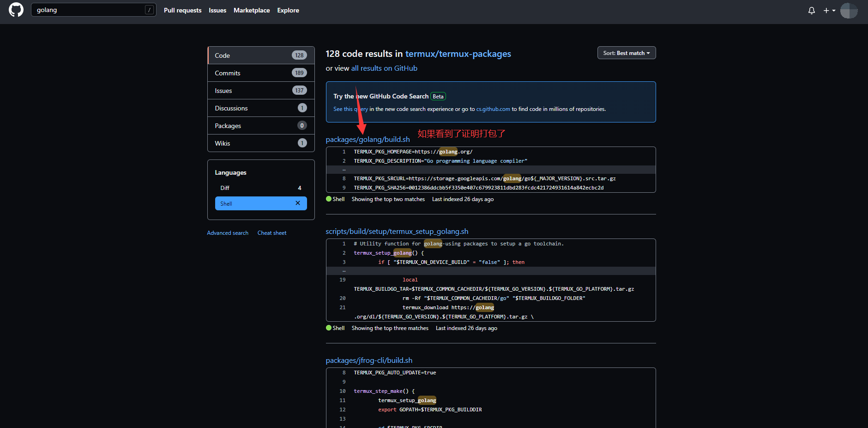Click the export GOPATH code line
Image resolution: width=868 pixels, height=428 pixels.
(x=430, y=410)
